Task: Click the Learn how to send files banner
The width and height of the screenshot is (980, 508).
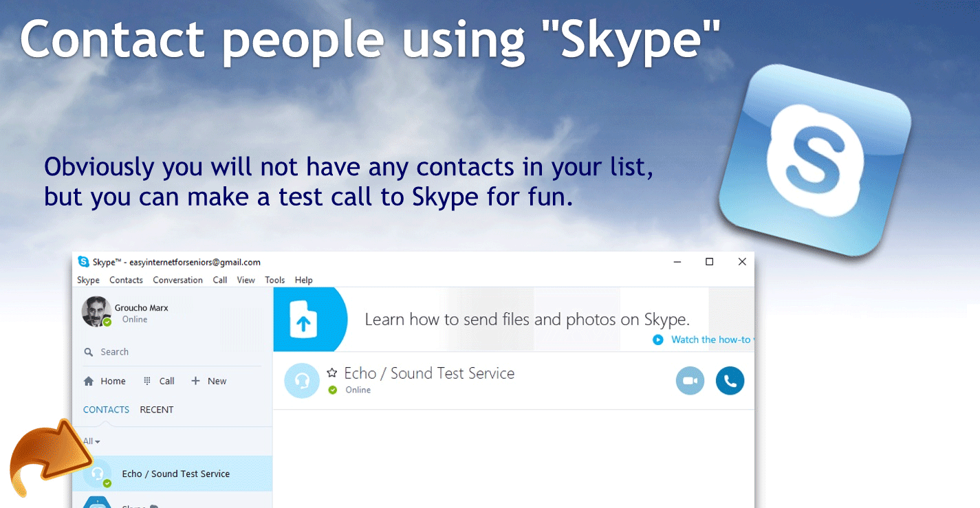Action: point(514,320)
